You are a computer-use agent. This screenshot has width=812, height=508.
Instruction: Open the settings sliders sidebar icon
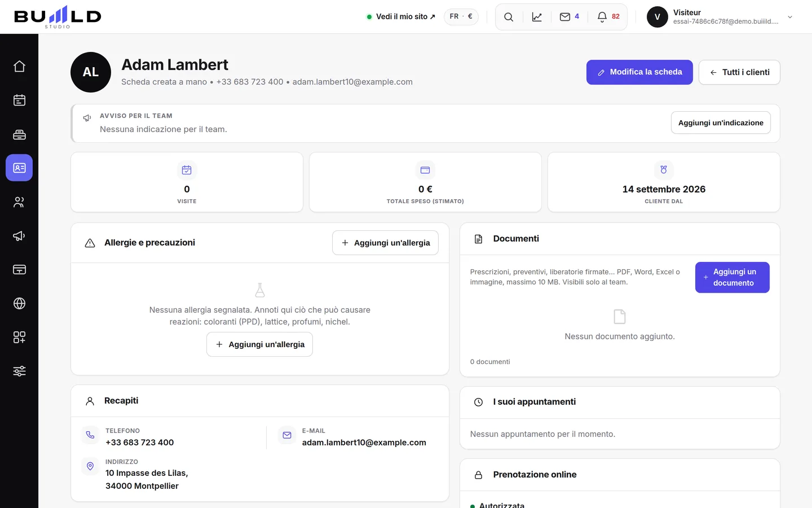(x=19, y=371)
